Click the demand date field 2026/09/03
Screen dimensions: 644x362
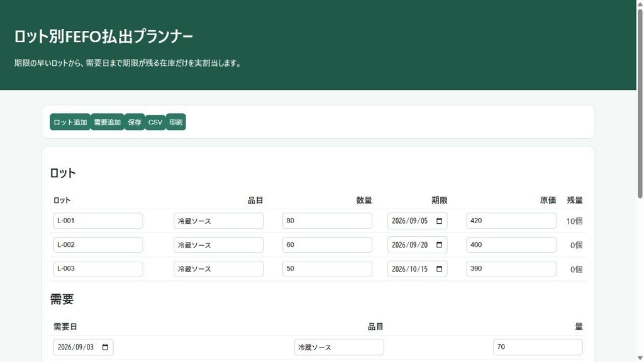pos(84,347)
